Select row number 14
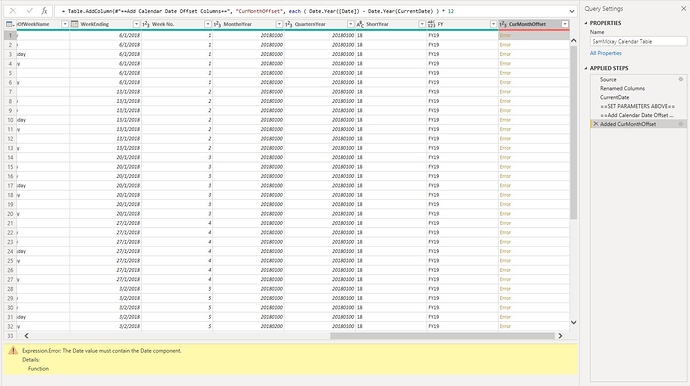The width and height of the screenshot is (690, 386). [10, 157]
